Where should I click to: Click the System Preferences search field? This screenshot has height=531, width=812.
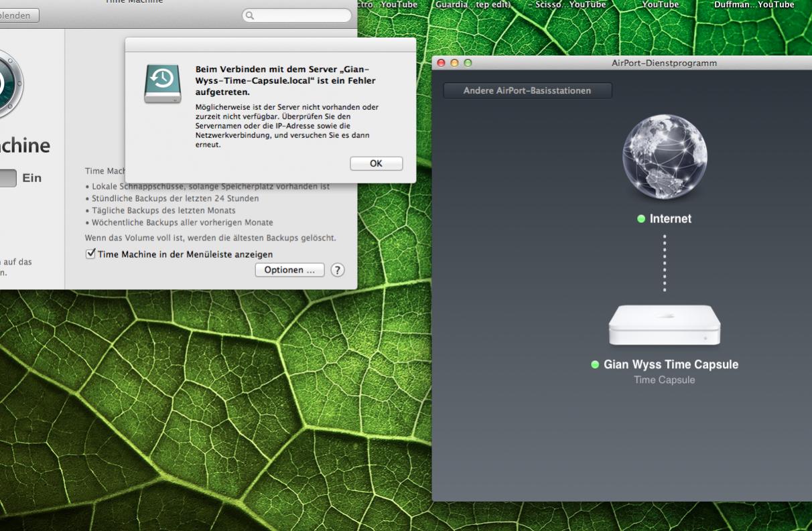(297, 15)
